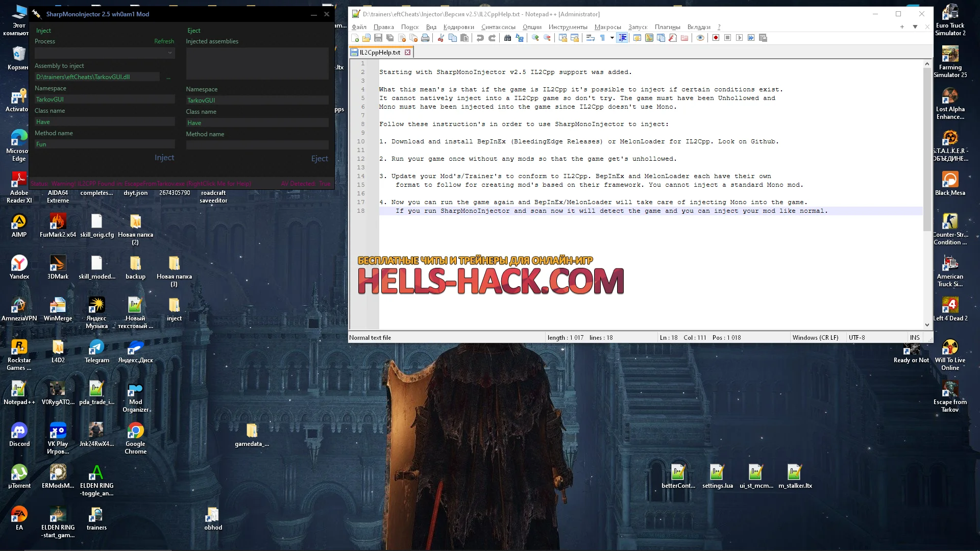This screenshot has width=980, height=551.
Task: Open Find with the binoculars icon
Action: (x=507, y=38)
